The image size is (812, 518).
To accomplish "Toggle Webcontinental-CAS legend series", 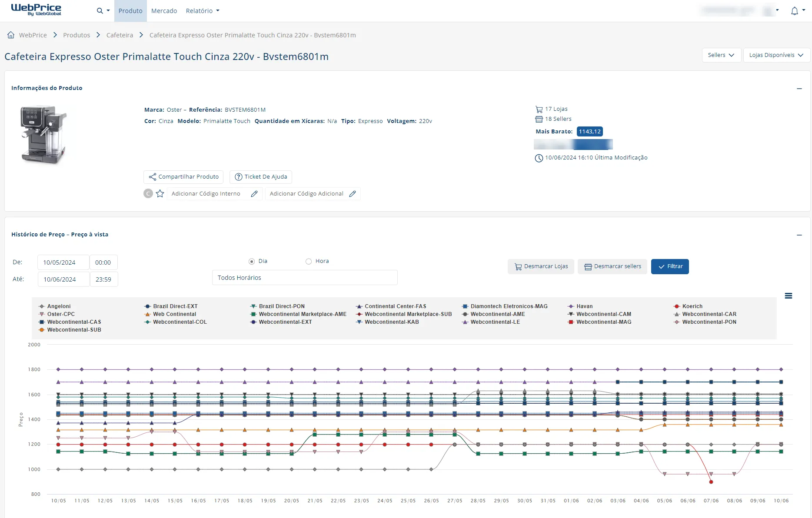I will [70, 322].
